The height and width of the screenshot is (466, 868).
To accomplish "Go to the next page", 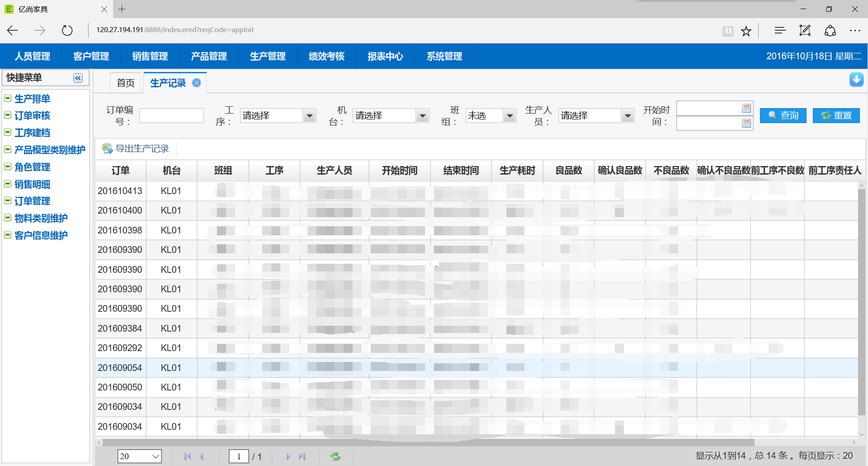I will tap(288, 456).
